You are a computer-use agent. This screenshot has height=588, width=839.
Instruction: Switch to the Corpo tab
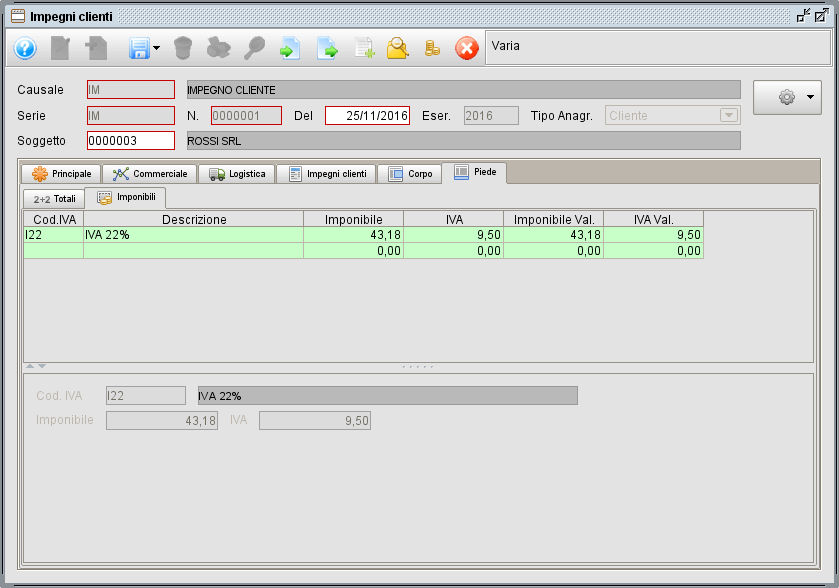[411, 174]
